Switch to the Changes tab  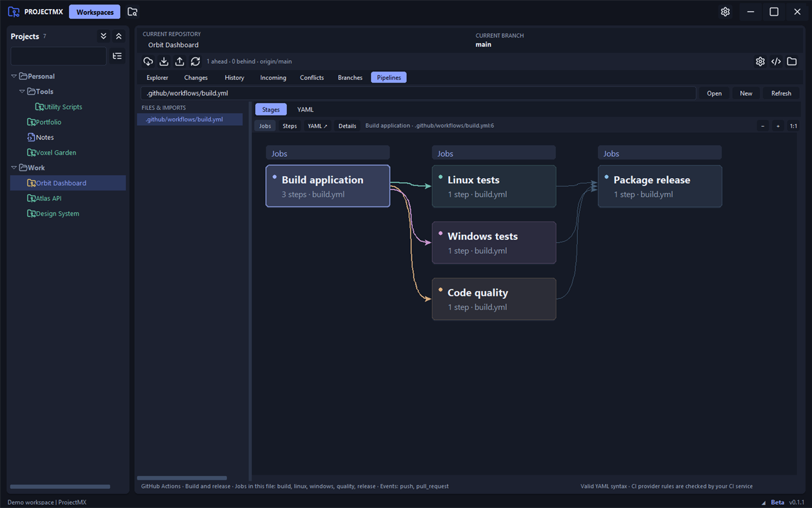click(x=196, y=77)
